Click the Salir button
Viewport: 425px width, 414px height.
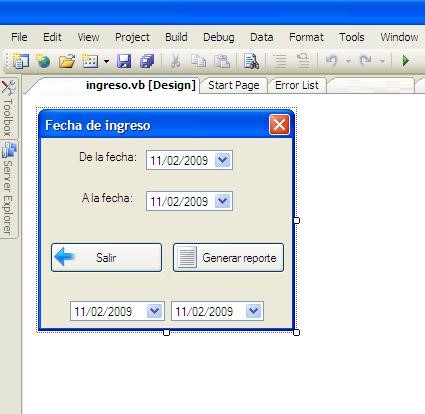coord(106,258)
